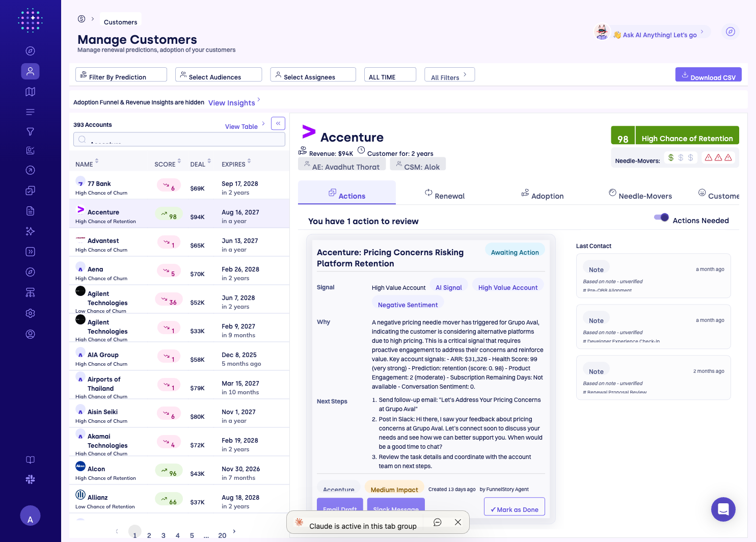Open the Note from 2 months ago
Viewport: 756px width, 542px height.
(654, 377)
